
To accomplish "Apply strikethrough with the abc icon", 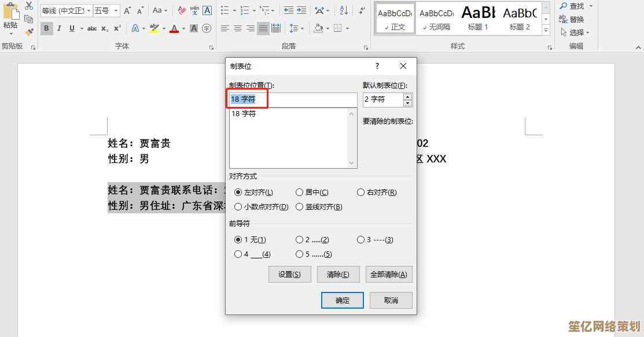I will pos(91,28).
